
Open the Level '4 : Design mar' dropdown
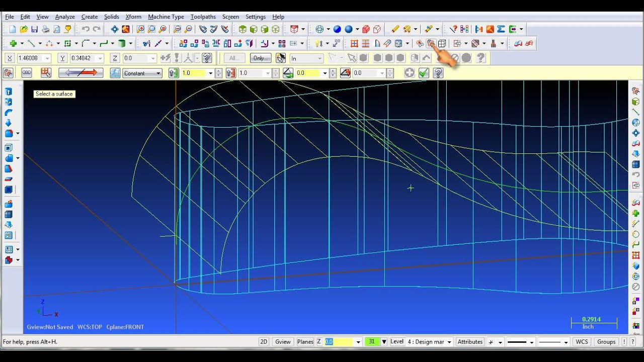click(449, 342)
